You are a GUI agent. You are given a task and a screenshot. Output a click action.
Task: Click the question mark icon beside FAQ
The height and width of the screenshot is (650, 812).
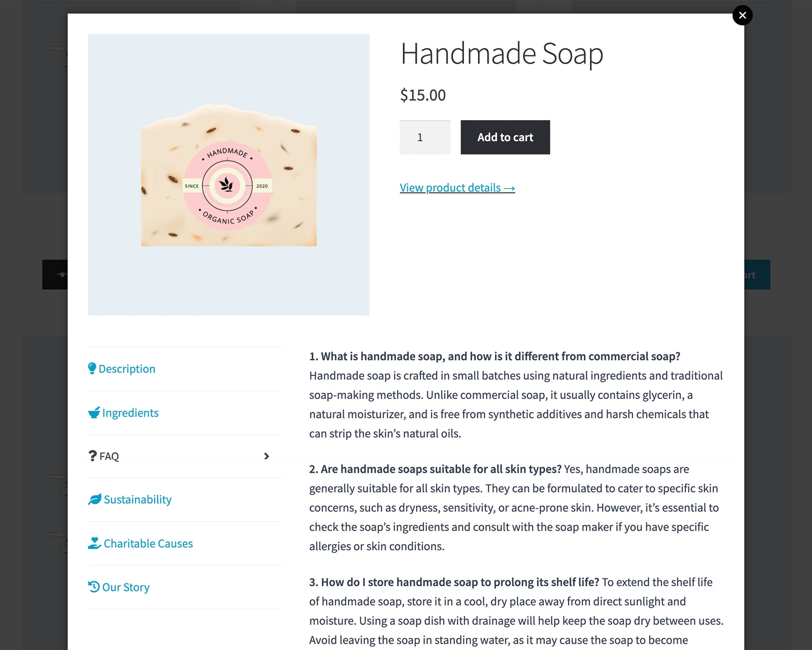[93, 456]
